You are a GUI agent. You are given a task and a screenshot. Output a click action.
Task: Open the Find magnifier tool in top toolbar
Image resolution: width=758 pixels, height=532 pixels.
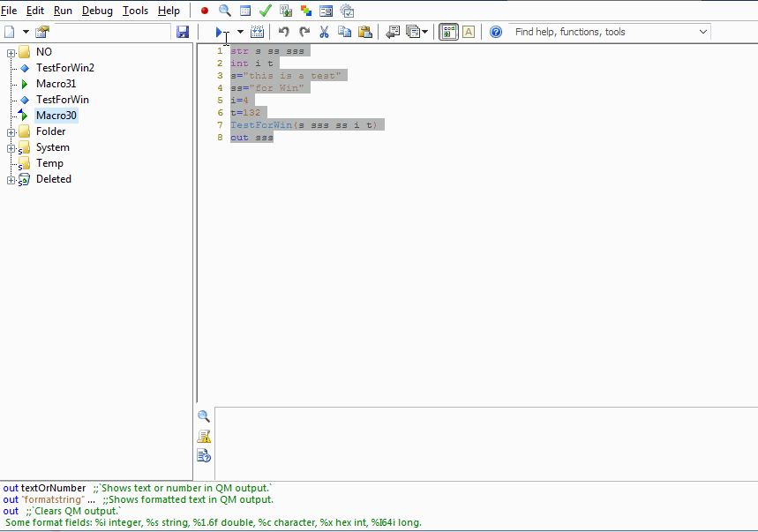pos(224,11)
